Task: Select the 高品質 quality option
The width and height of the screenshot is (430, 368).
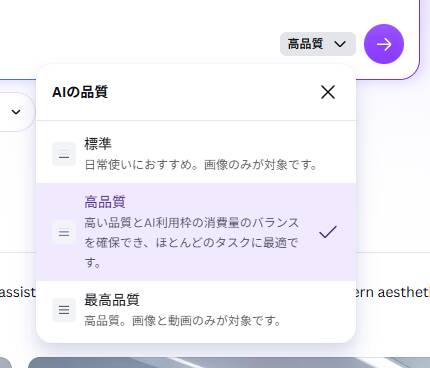Action: tap(196, 232)
